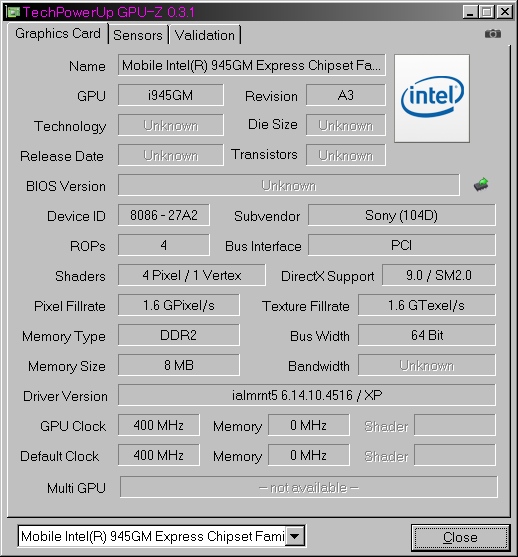
Task: Click the Transistors Unknown field
Action: click(x=346, y=155)
